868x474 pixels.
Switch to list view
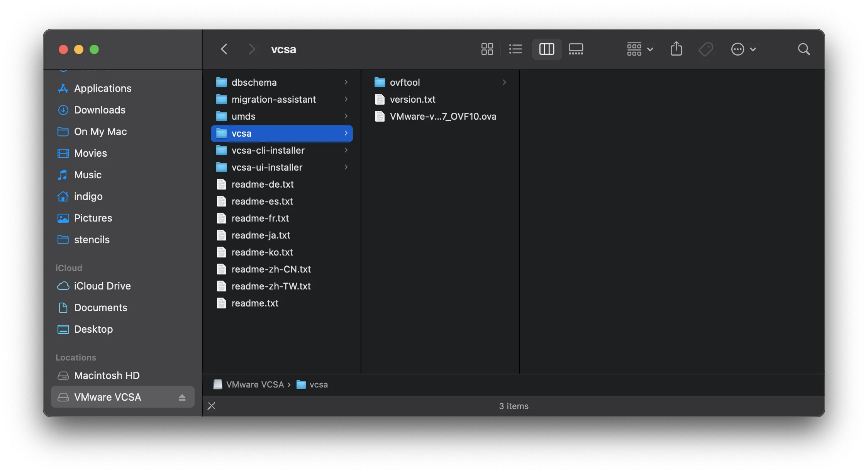[x=515, y=49]
